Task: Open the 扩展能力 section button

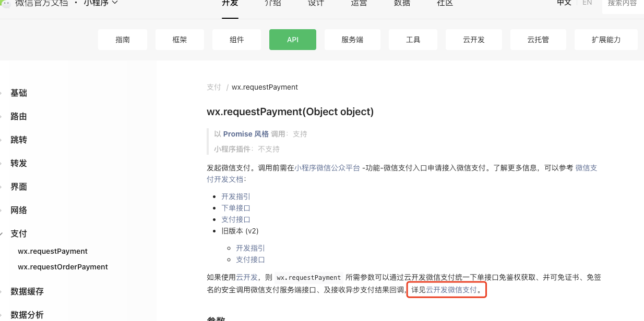Action: point(606,40)
